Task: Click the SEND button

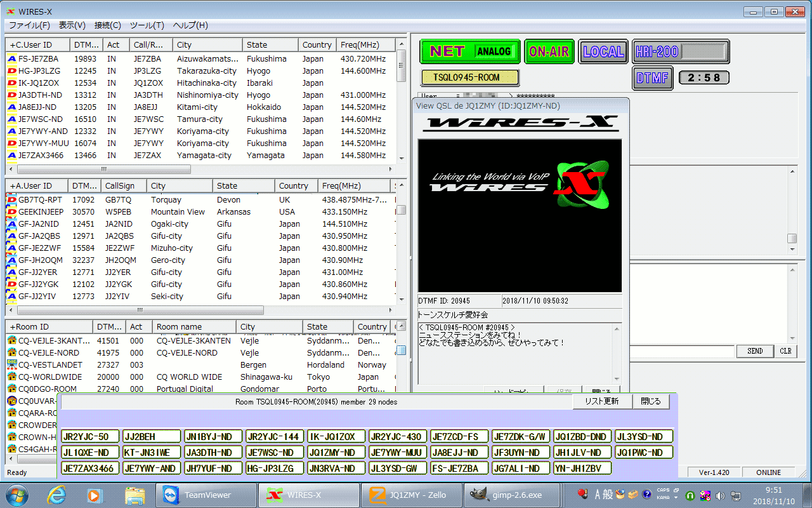Action: [755, 351]
